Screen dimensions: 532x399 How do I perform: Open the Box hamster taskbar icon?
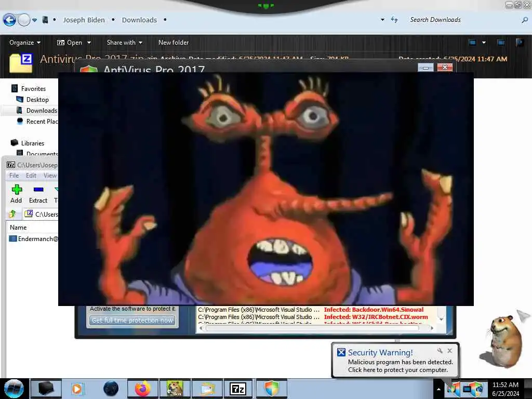click(x=175, y=389)
